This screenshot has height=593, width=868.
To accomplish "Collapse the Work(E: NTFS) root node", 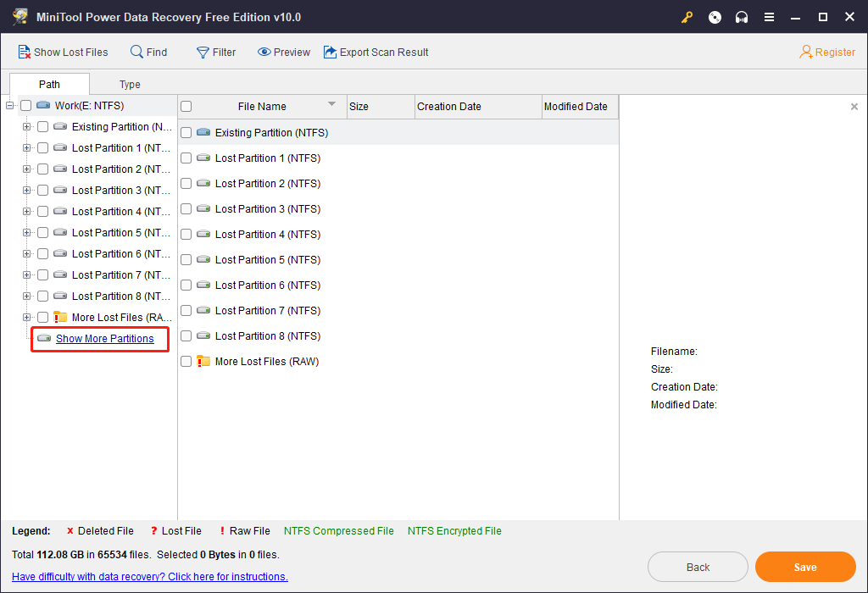I will click(10, 106).
